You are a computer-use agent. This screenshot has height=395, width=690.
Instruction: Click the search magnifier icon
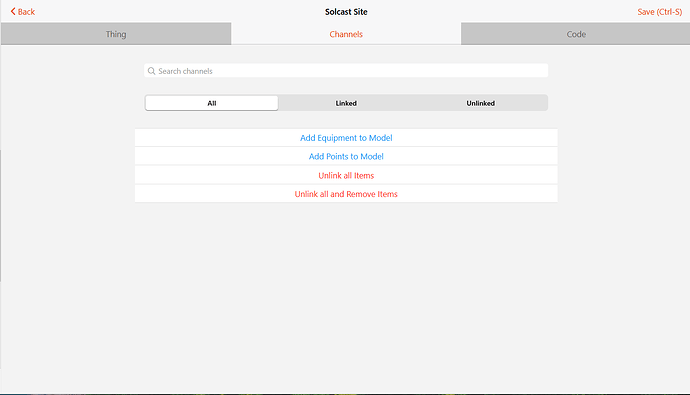(151, 71)
